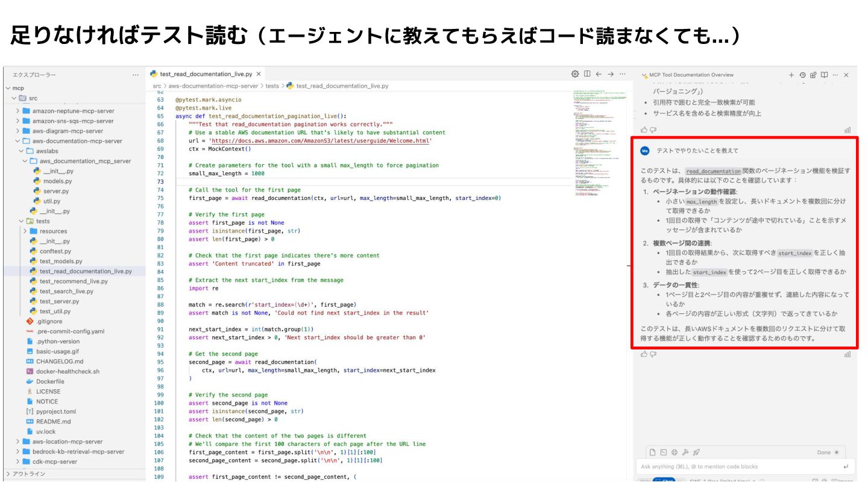Expand the aws-location-mcp-server folder
Screen dimensions: 868x488
point(18,442)
